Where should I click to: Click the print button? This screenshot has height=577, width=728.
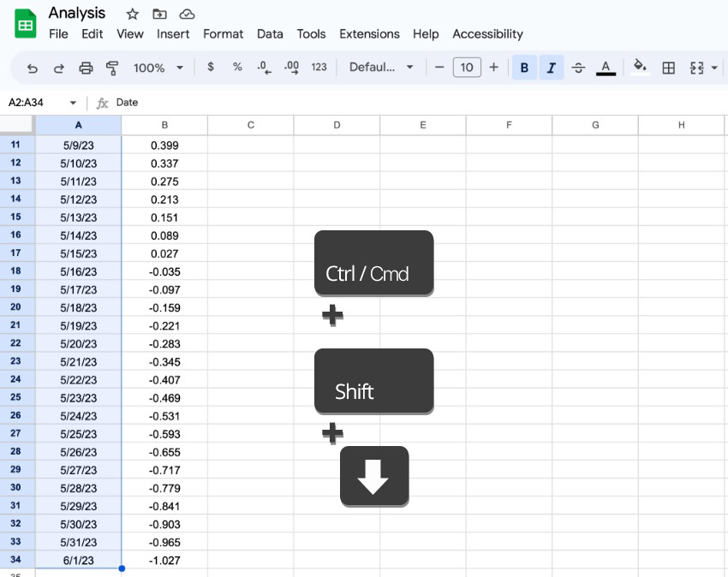pyautogui.click(x=86, y=67)
